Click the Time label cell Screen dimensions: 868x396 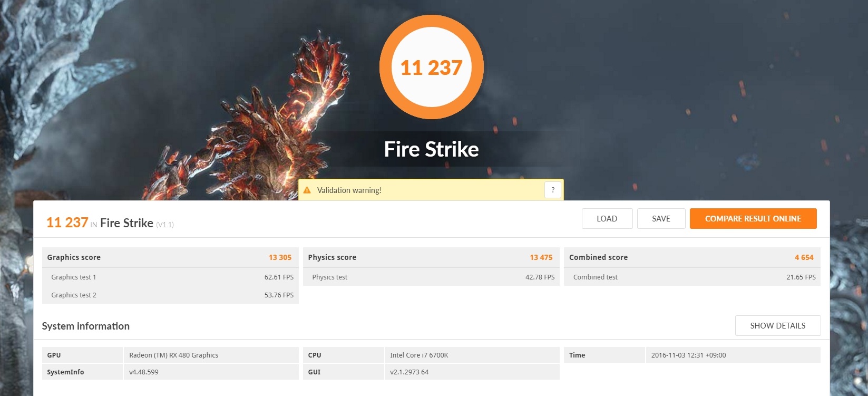pos(604,355)
